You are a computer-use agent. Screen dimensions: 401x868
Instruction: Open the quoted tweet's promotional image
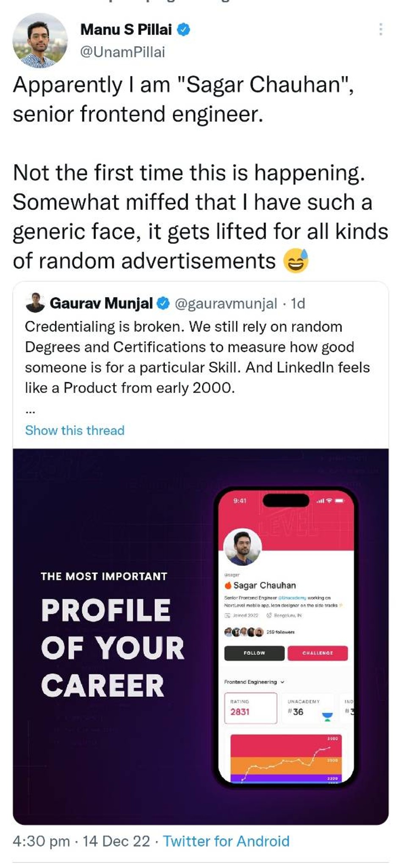tap(201, 636)
